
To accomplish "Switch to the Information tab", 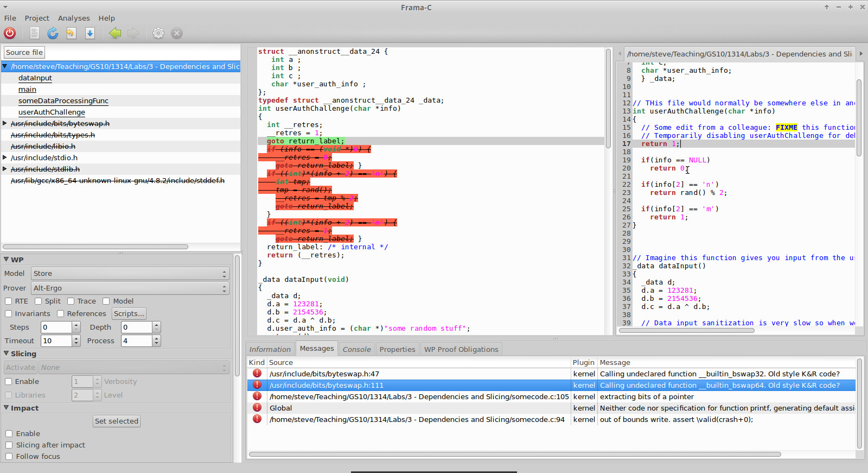I will point(270,349).
